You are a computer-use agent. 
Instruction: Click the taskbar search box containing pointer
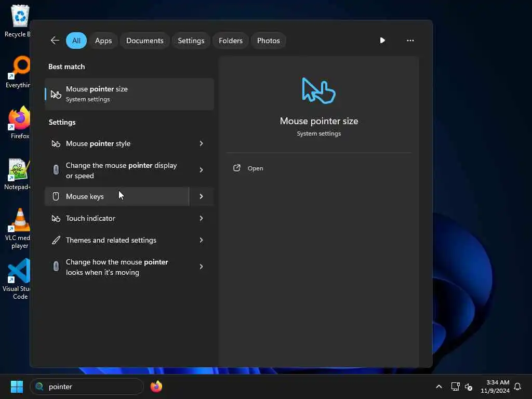click(x=87, y=387)
